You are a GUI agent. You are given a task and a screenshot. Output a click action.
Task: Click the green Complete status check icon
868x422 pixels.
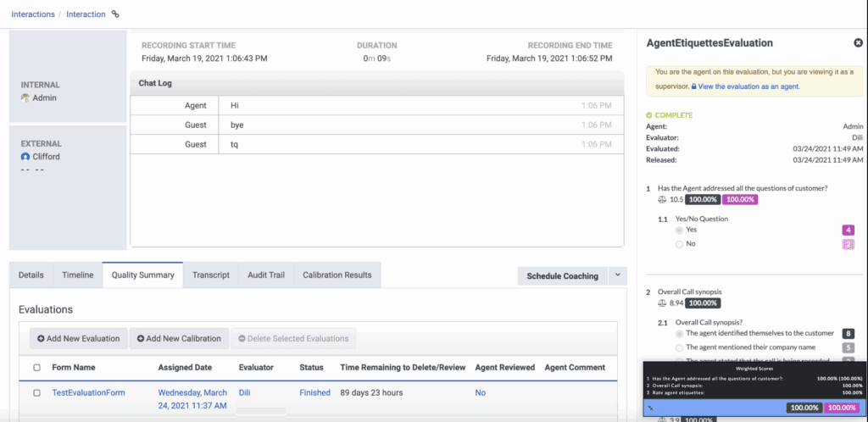pyautogui.click(x=649, y=115)
